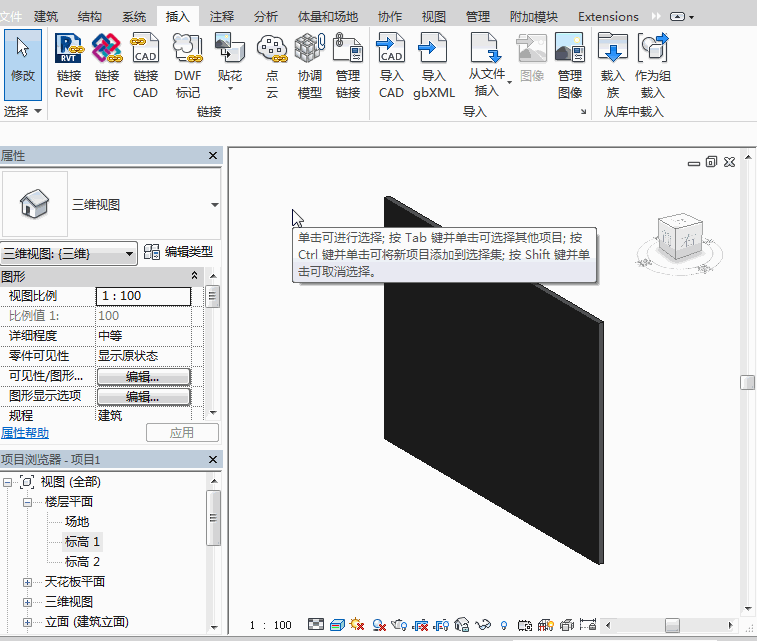
Task: Click the 属性帮助 (Properties help) link
Action: click(25, 433)
